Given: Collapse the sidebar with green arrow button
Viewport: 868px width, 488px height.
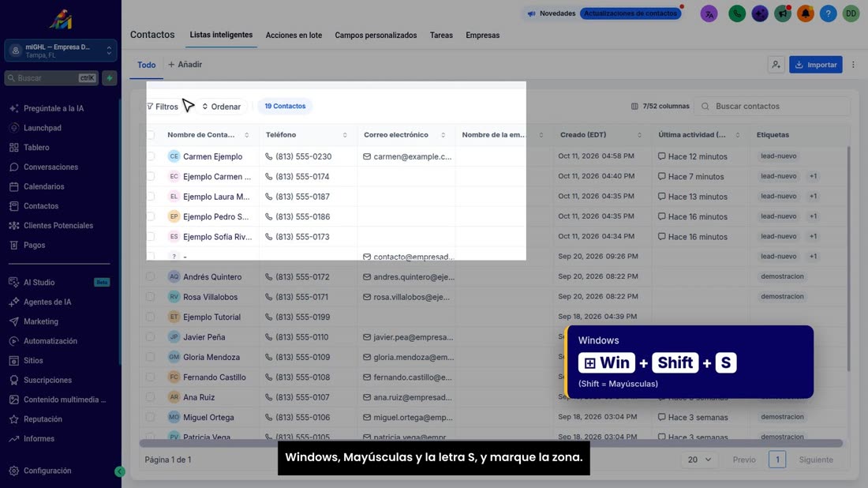Looking at the screenshot, I should click(120, 471).
